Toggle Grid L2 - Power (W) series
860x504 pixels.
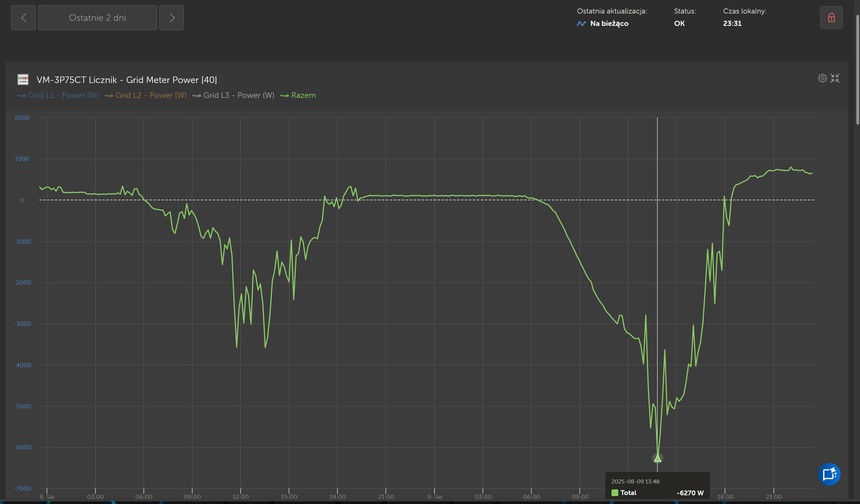tap(146, 95)
